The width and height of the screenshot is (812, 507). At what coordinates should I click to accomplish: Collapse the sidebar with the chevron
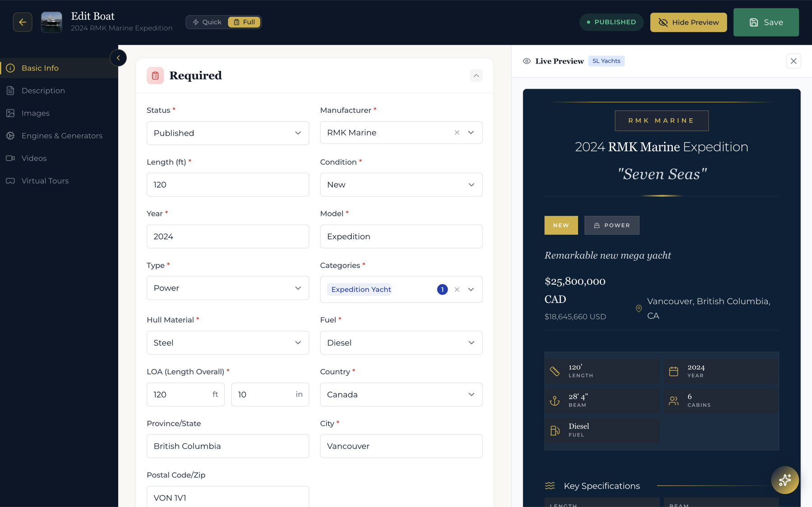[x=118, y=58]
